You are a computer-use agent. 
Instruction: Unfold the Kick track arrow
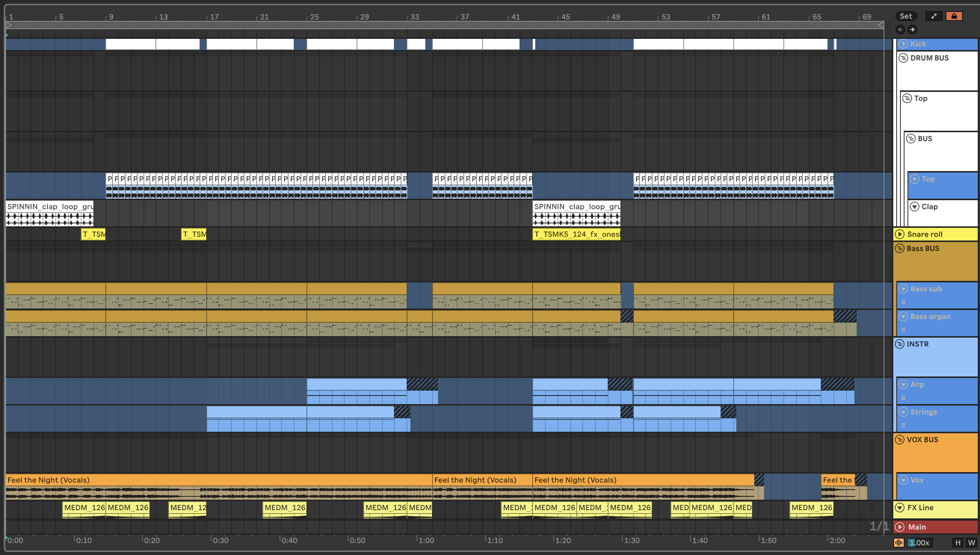coord(903,44)
